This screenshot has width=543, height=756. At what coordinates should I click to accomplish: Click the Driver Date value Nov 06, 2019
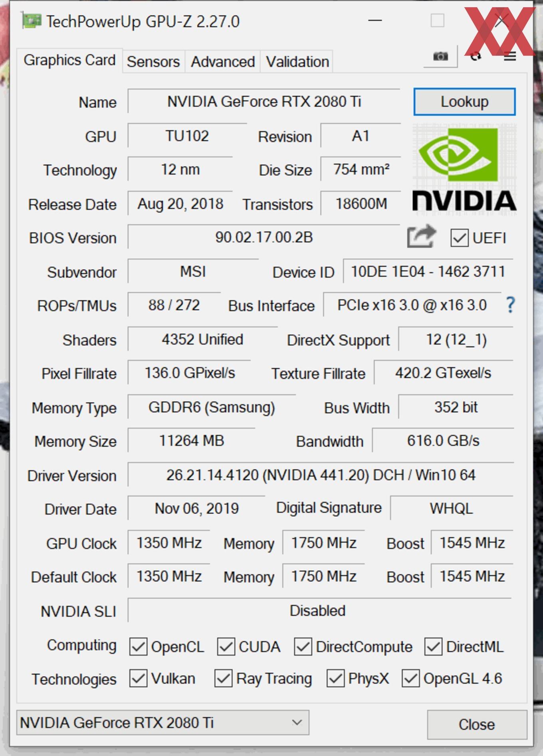coord(196,508)
